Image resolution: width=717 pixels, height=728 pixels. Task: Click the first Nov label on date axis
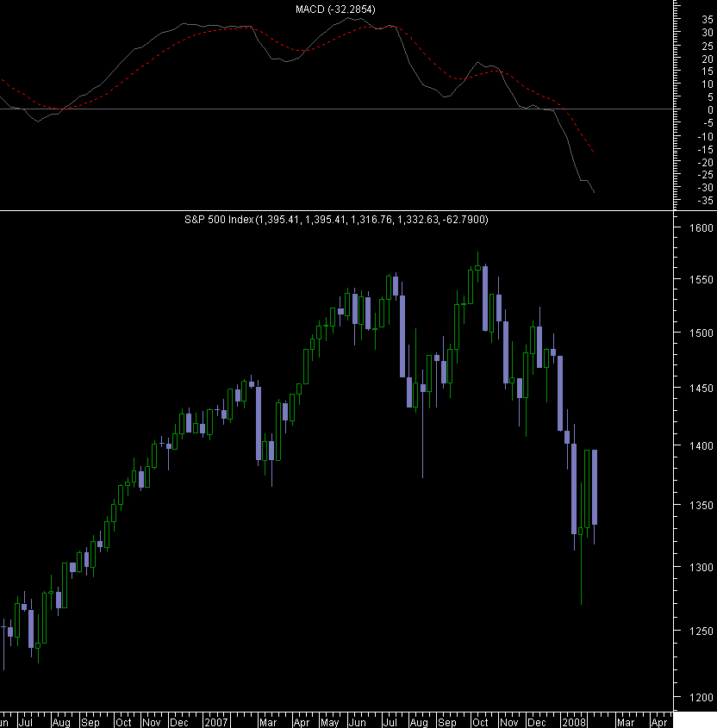(x=152, y=723)
